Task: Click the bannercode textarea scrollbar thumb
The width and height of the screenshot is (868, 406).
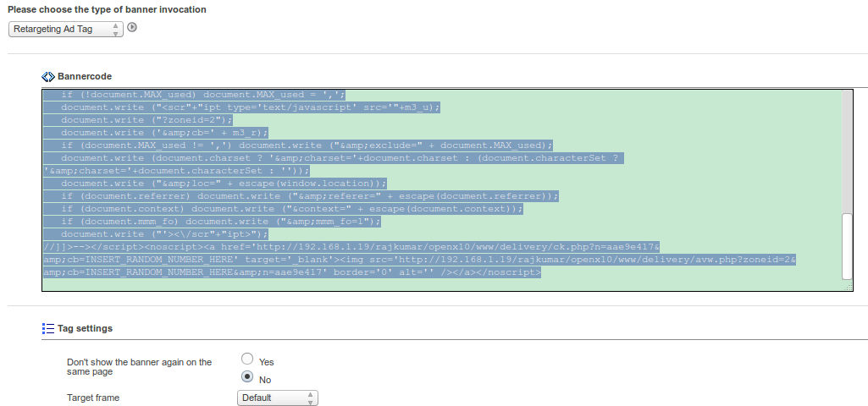Action: tap(847, 245)
